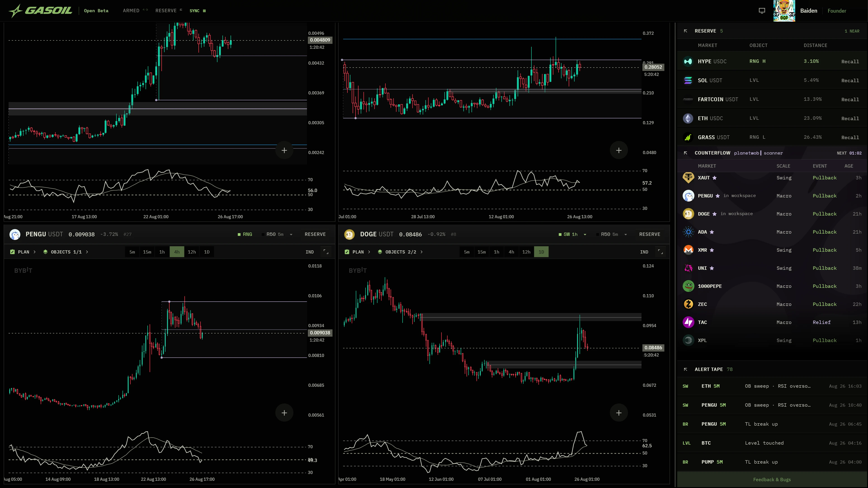Open R50 dropdown arrow on PENGU panel
The width and height of the screenshot is (868, 488).
[x=291, y=235]
